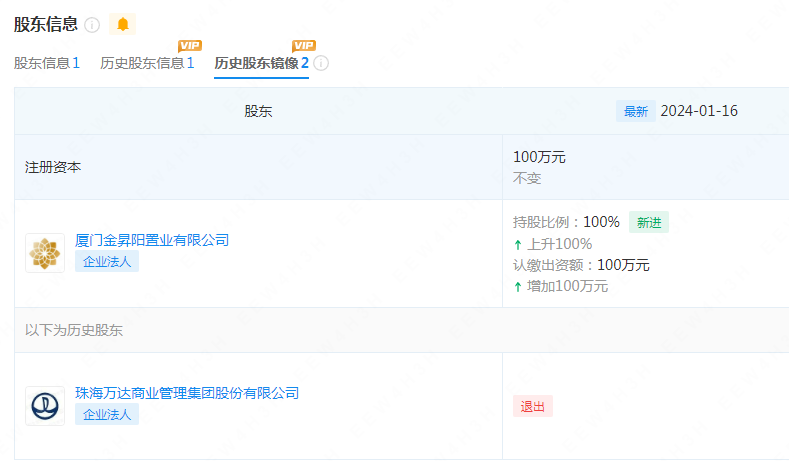This screenshot has height=461, width=789.
Task: Click the info icon after 历史股东镜像 tab
Action: (x=321, y=63)
